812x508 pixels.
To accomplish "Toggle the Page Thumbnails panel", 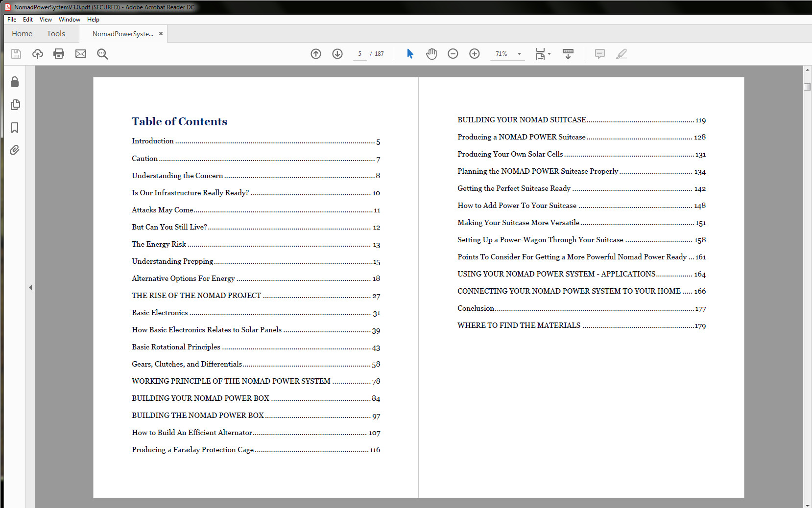I will point(15,105).
